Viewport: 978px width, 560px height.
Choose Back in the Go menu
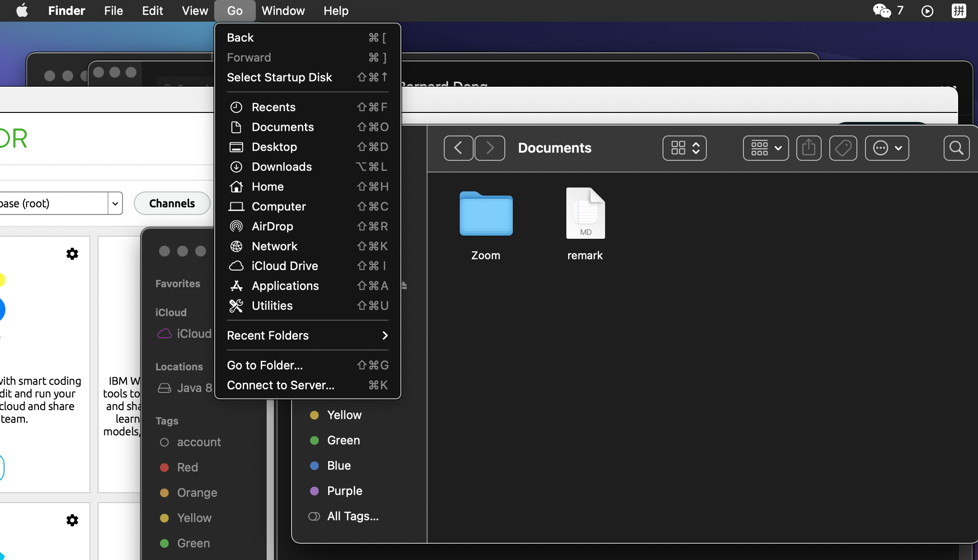[x=307, y=37]
